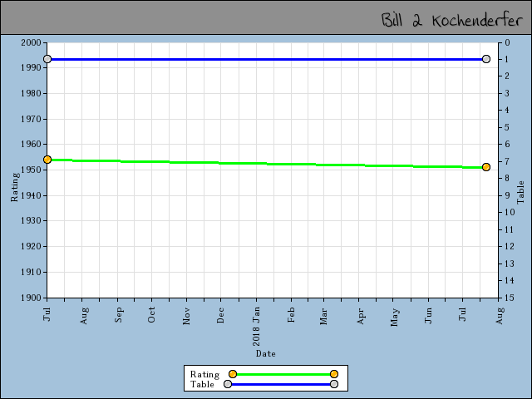Click the blue Table line in plot

point(266,59)
